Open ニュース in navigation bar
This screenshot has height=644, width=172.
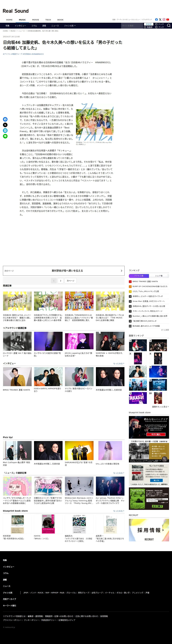(x=55, y=26)
